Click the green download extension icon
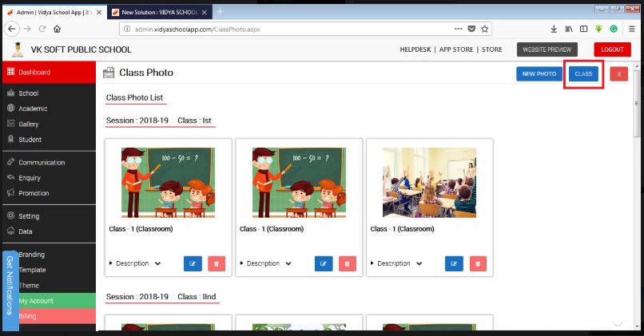The width and height of the screenshot is (644, 336). point(598,29)
